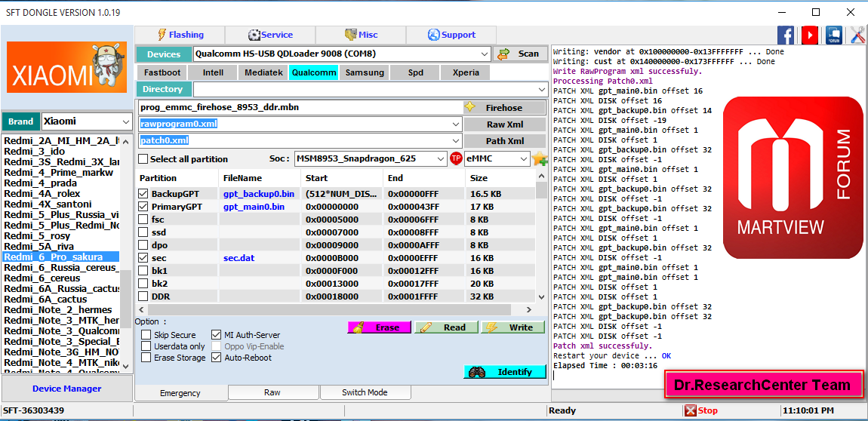Click the red Stop icon in status bar
Image resolution: width=868 pixels, height=421 pixels.
(x=691, y=410)
